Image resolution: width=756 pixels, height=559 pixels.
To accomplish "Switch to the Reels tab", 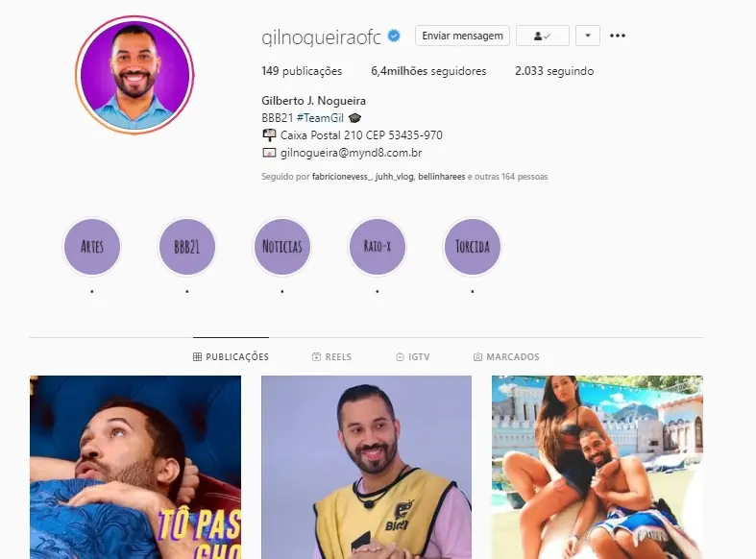I will tap(331, 356).
